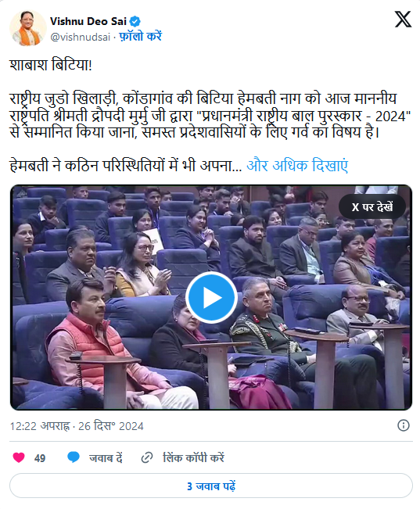The image size is (420, 509).
Task: Click the शाबाश बिटिया! heading text
Action: [x=51, y=65]
